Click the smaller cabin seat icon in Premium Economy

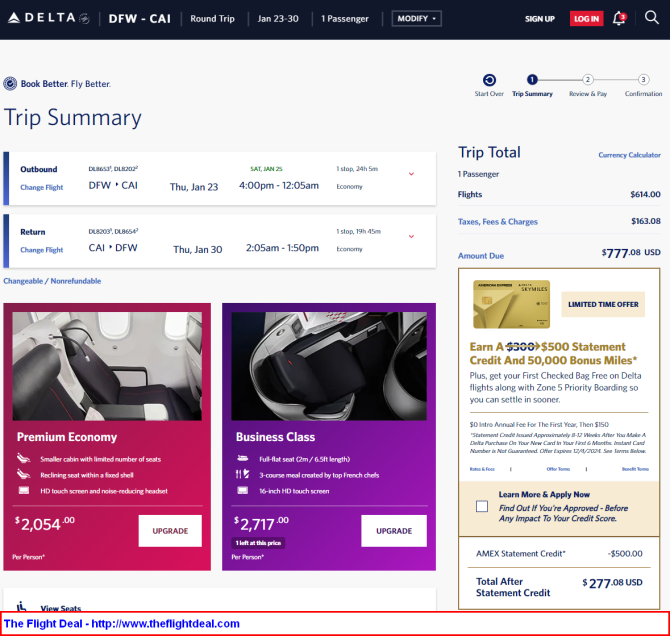(x=24, y=459)
